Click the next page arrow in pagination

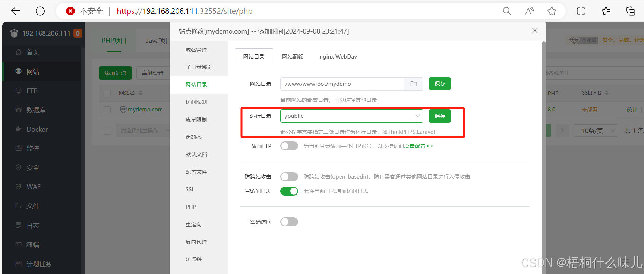click(x=562, y=130)
